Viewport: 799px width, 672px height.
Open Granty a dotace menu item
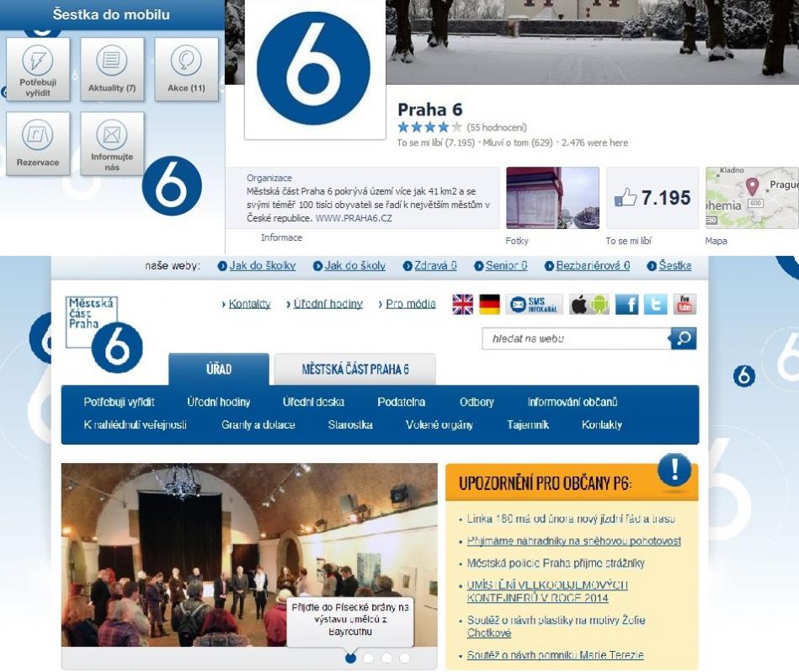click(258, 425)
